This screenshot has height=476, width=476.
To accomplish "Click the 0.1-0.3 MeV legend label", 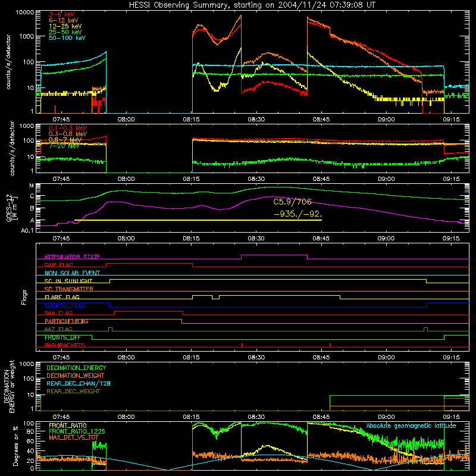I will [x=68, y=128].
